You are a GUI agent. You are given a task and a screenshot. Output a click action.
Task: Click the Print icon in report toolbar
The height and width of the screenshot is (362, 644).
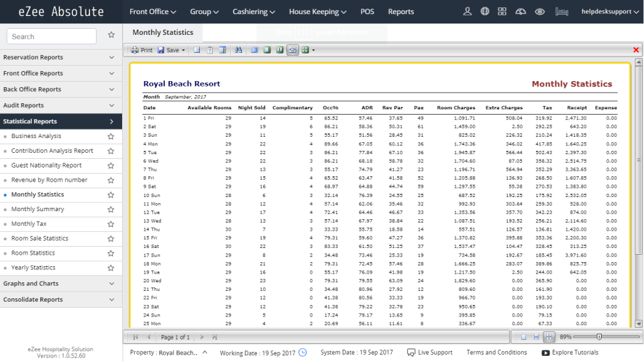[x=141, y=50]
